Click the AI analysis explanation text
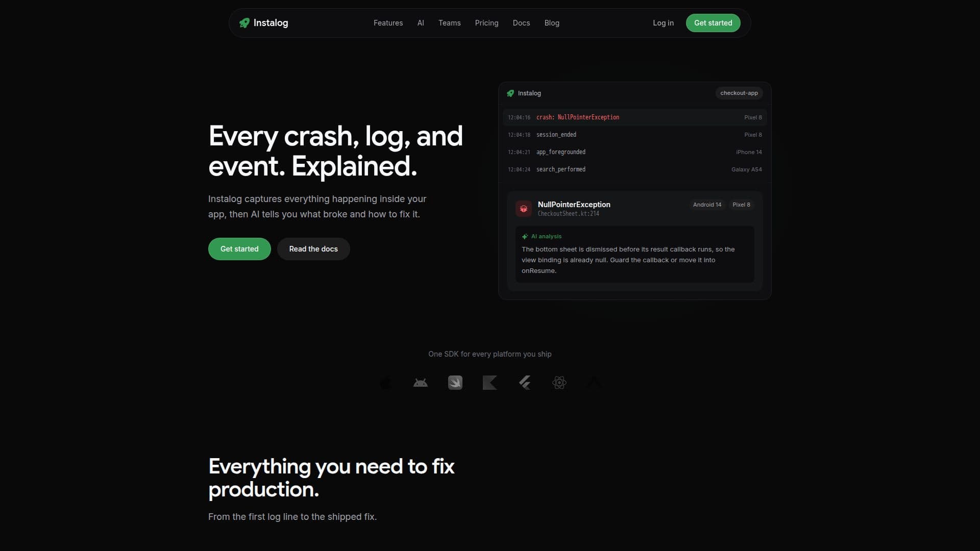The image size is (980, 551). pos(628,260)
